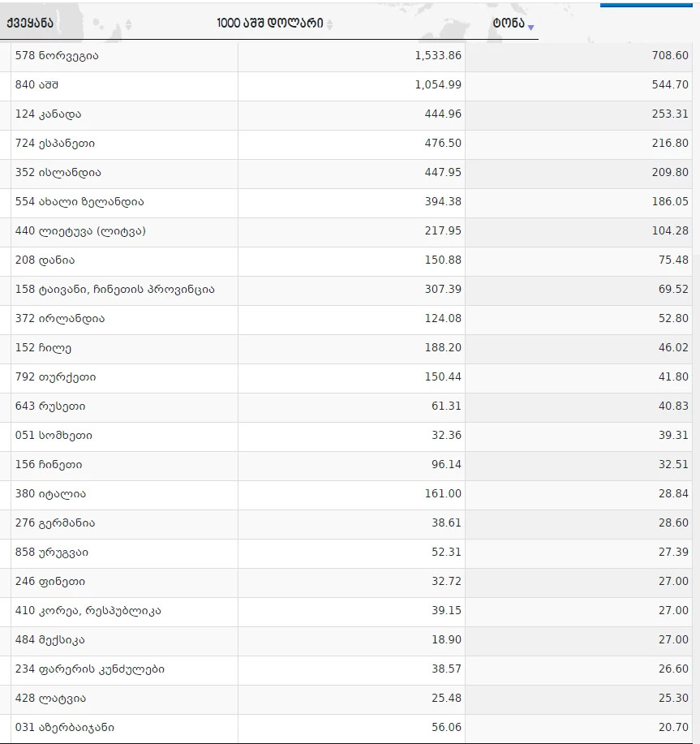Screen dimensions: 700x744
Task: Click the 234 ფარერის კუნძულები cell
Action: [x=90, y=669]
